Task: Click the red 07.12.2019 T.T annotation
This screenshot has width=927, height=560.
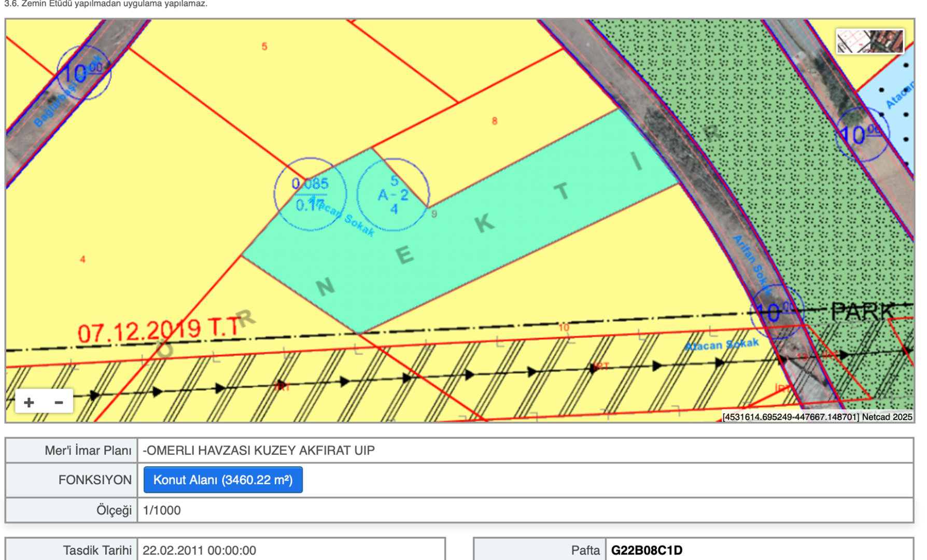Action: 158,330
